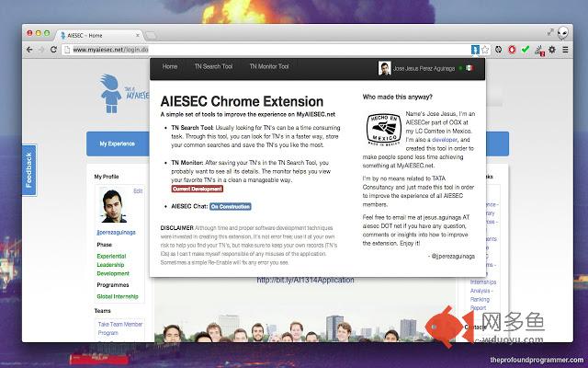Open TN Monitor Tool in the navbar
This screenshot has width=588, height=368.
point(269,66)
